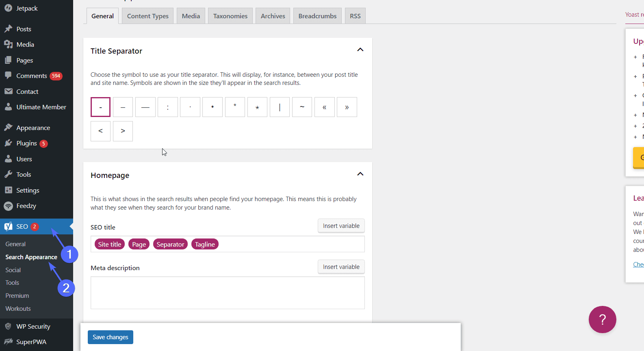Switch to the Archives tab

coord(273,16)
